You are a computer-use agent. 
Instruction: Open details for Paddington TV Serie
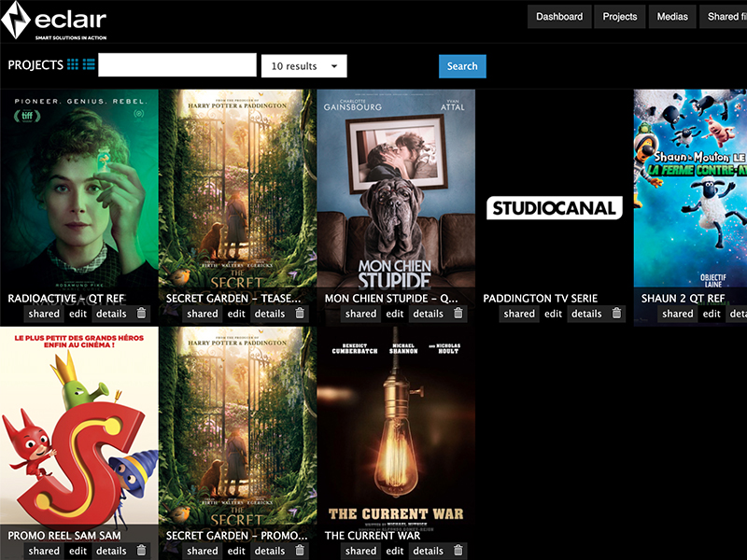coord(586,314)
